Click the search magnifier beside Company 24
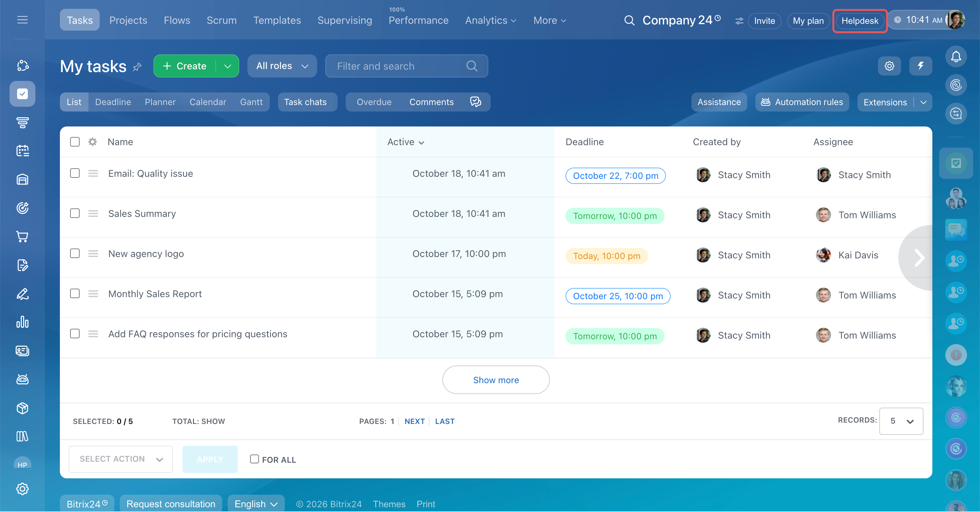 (629, 20)
